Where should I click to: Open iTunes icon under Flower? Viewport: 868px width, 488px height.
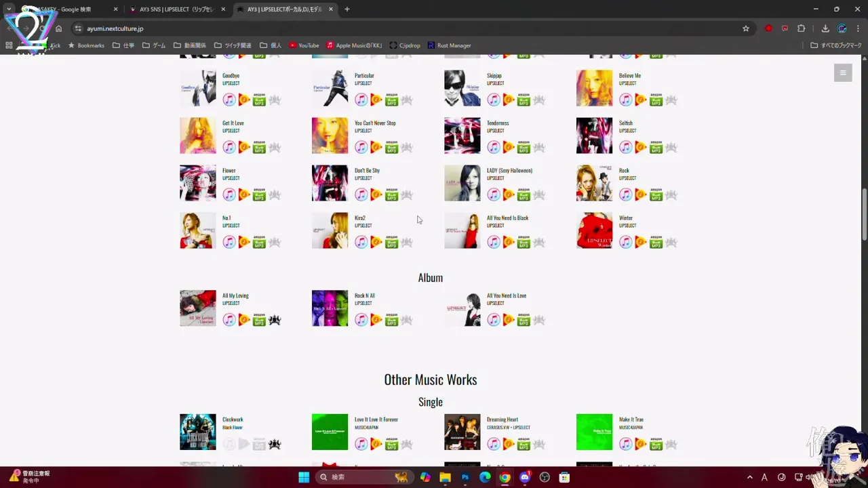click(229, 195)
